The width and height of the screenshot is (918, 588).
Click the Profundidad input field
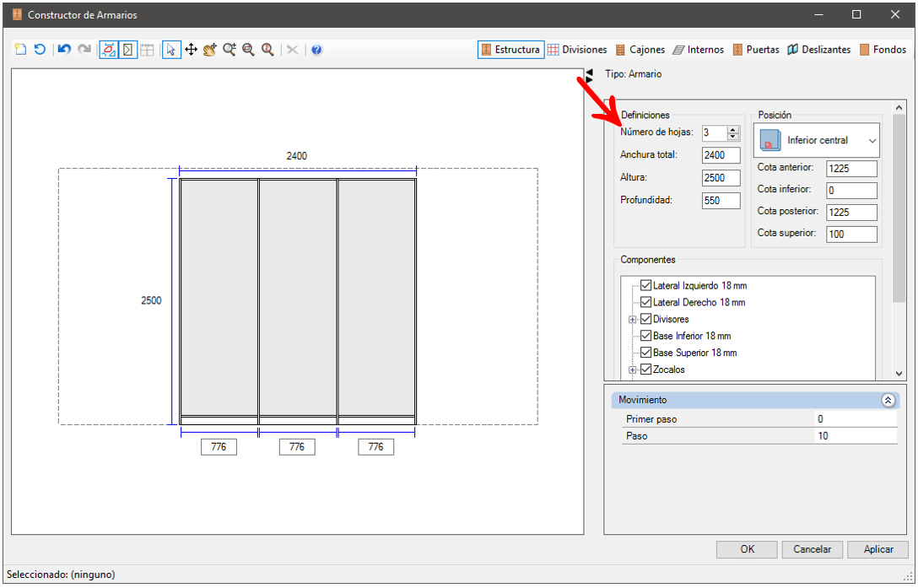(x=721, y=201)
